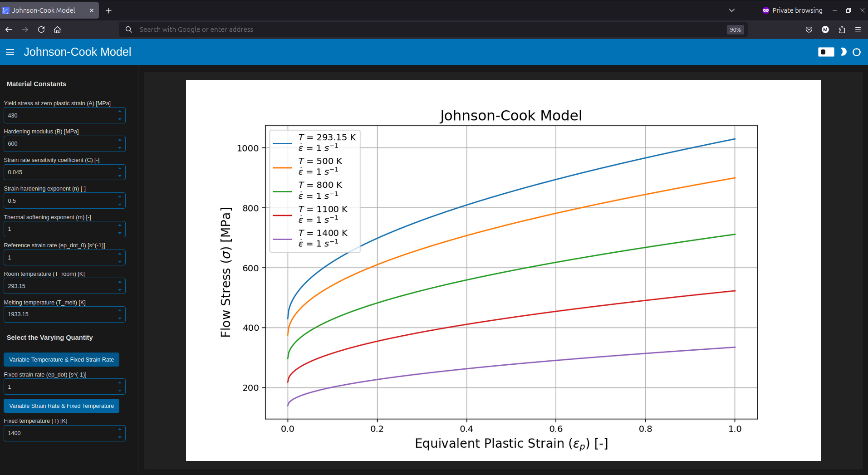This screenshot has height=475, width=868.
Task: Open the hamburger menu beside Johnson-Cook Model
Action: point(10,52)
